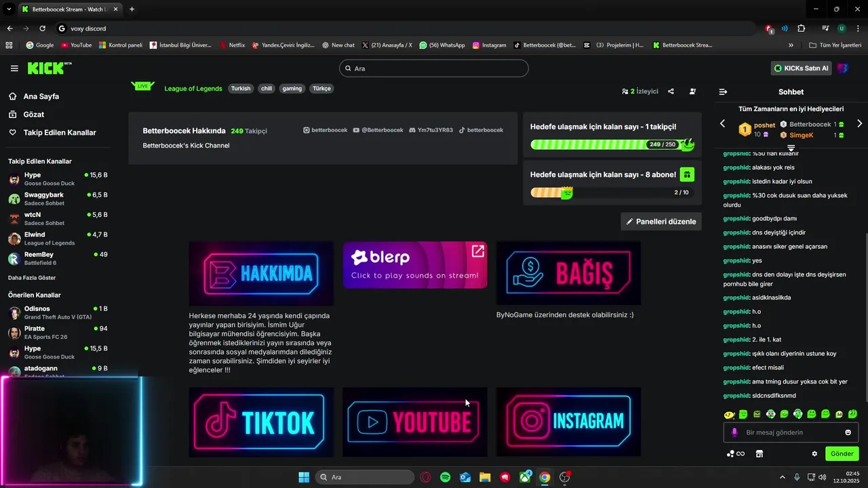This screenshot has height=488, width=868.
Task: Click the Bir mesaj gönderin chat input
Action: pos(791,432)
